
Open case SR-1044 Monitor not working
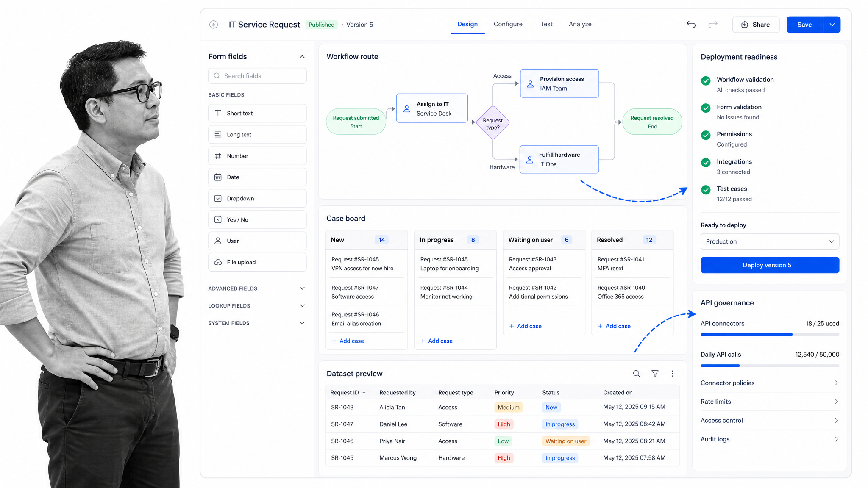(456, 292)
